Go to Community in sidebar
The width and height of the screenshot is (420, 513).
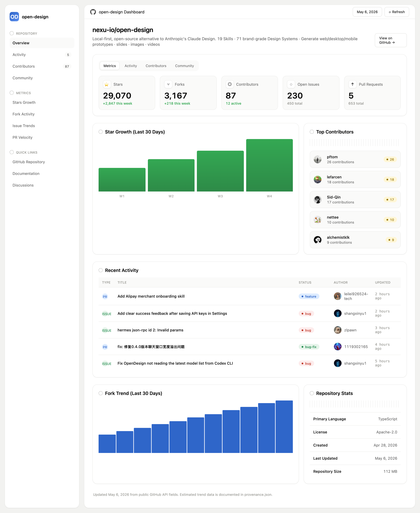click(42, 78)
